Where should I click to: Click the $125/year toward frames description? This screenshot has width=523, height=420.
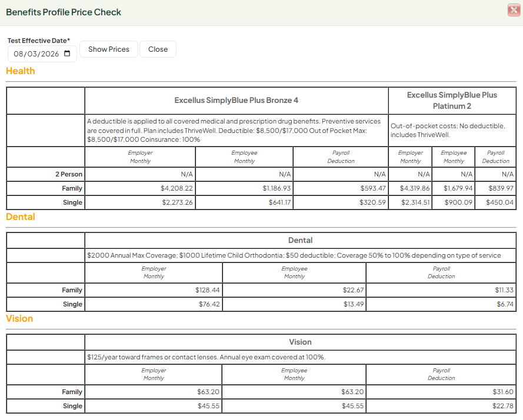tap(206, 357)
